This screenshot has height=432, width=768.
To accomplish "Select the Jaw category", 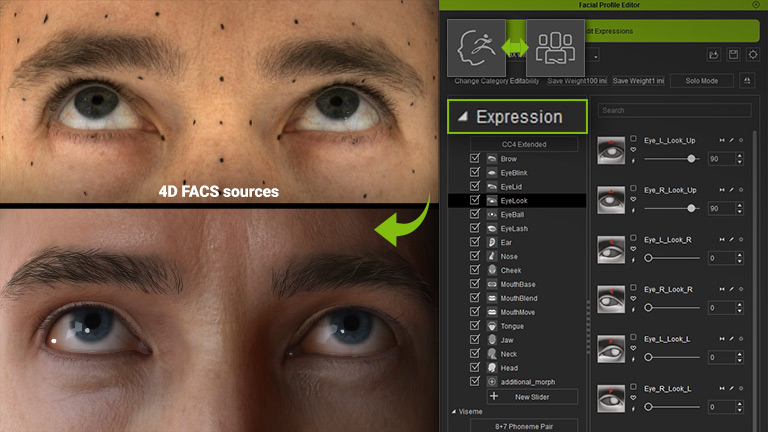I will [508, 340].
